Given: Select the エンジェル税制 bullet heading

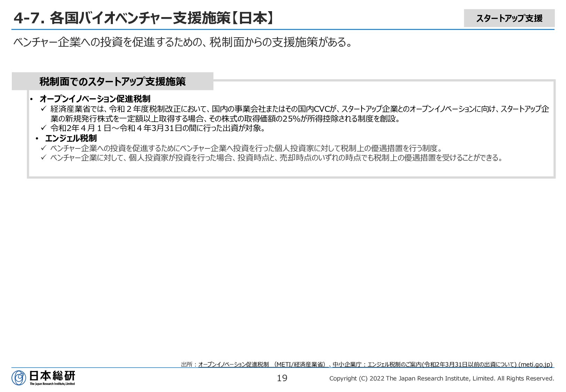Looking at the screenshot, I should [x=71, y=138].
